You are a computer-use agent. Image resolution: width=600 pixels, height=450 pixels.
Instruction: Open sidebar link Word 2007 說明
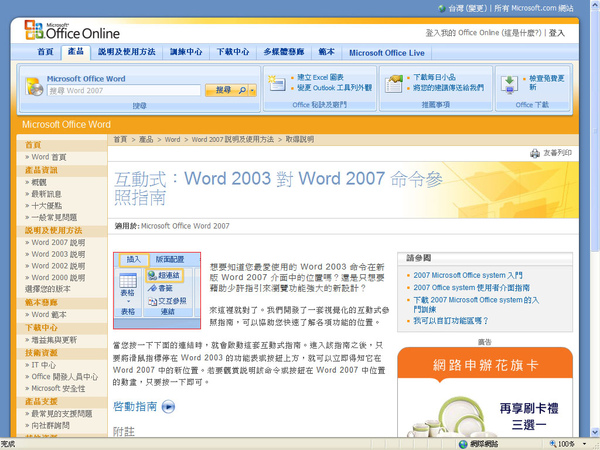pyautogui.click(x=58, y=243)
